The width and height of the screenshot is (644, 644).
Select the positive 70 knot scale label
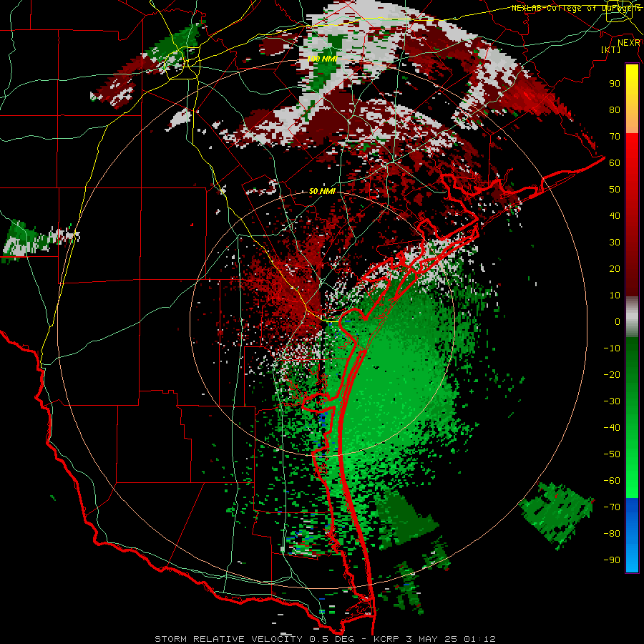click(615, 137)
